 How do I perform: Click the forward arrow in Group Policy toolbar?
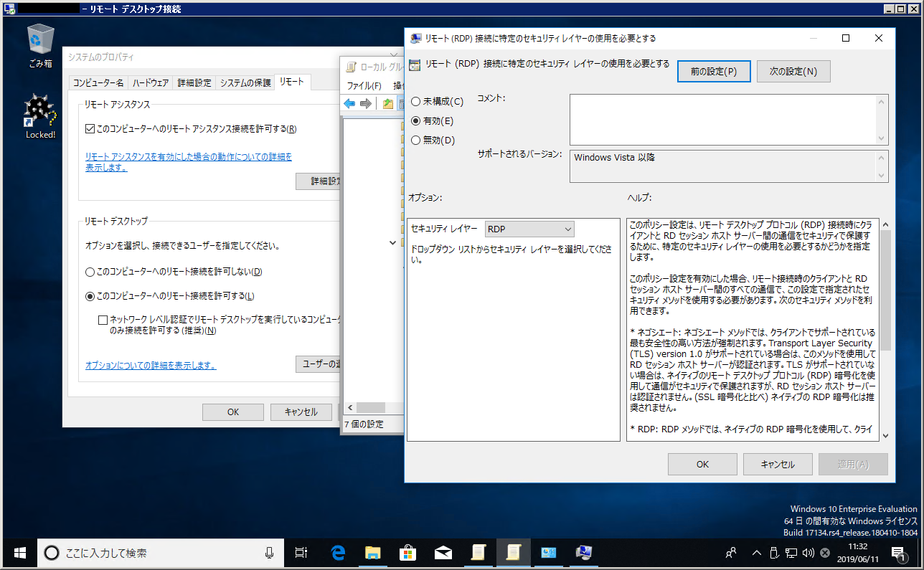point(366,104)
